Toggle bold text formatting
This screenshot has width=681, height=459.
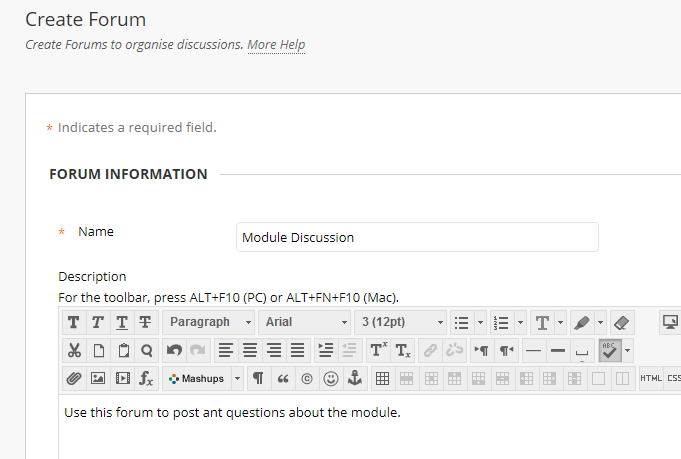(x=73, y=322)
